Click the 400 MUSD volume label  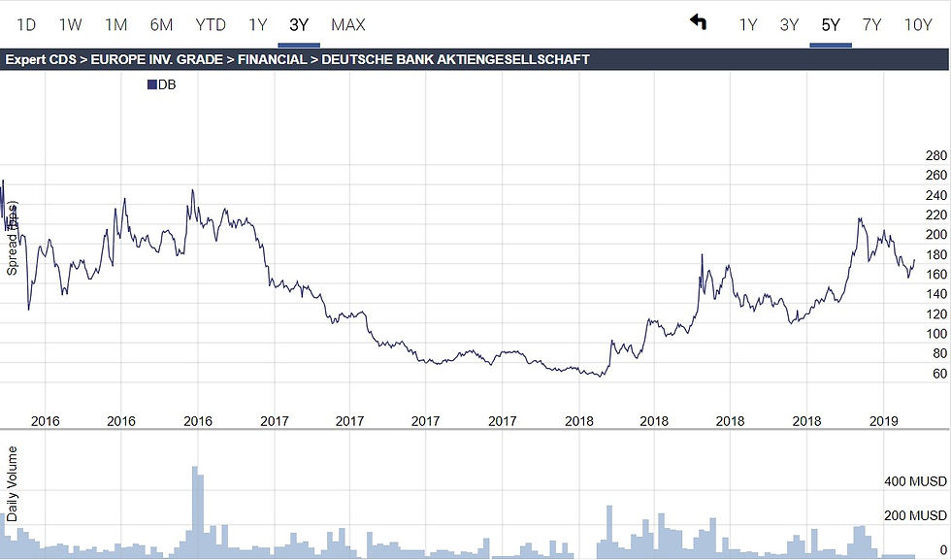[x=915, y=481]
